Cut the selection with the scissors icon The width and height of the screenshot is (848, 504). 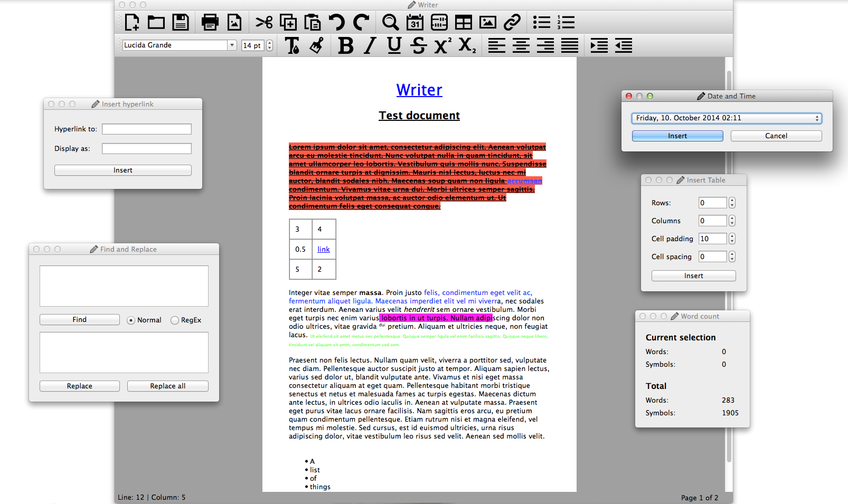click(x=264, y=22)
